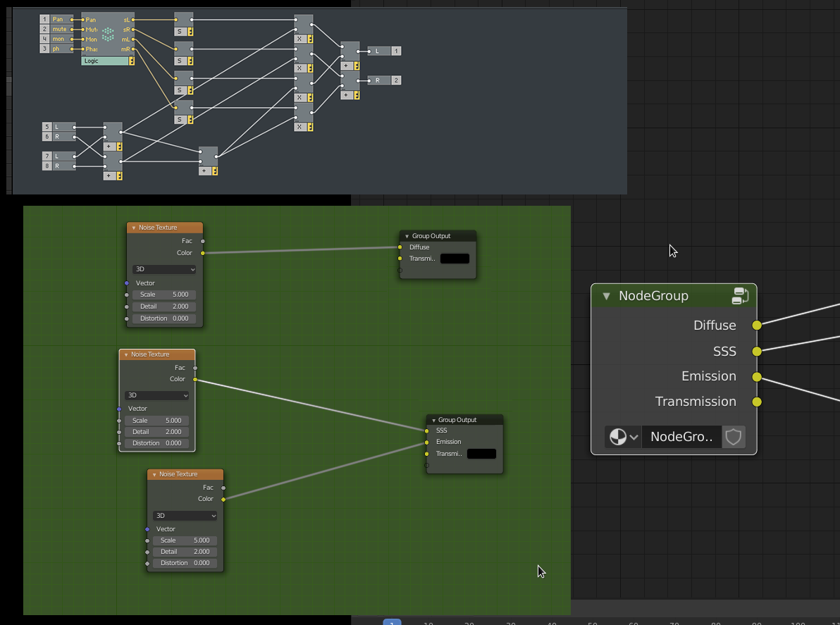Click the SSS output socket on NodeGroup

(756, 352)
